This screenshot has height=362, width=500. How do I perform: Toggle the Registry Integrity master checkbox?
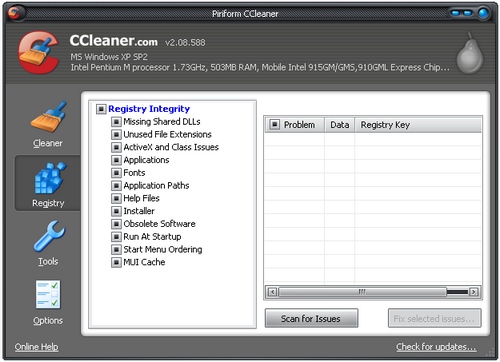(x=101, y=109)
